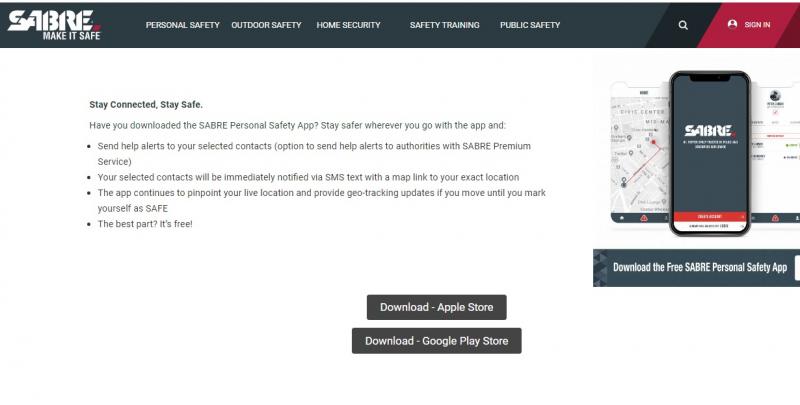Click the Download the Free SABRE Personal Safety App banner
The image size is (800, 405).
click(696, 268)
